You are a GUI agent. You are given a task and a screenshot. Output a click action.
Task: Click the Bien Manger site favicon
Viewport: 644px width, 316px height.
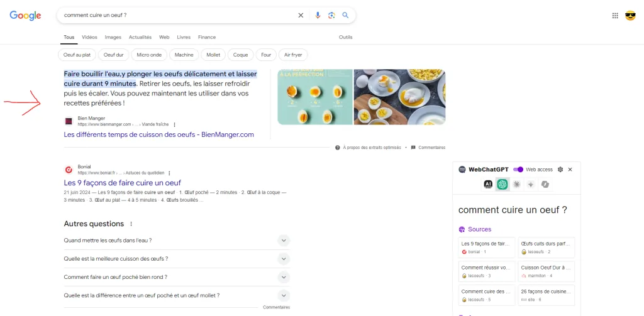pyautogui.click(x=69, y=121)
